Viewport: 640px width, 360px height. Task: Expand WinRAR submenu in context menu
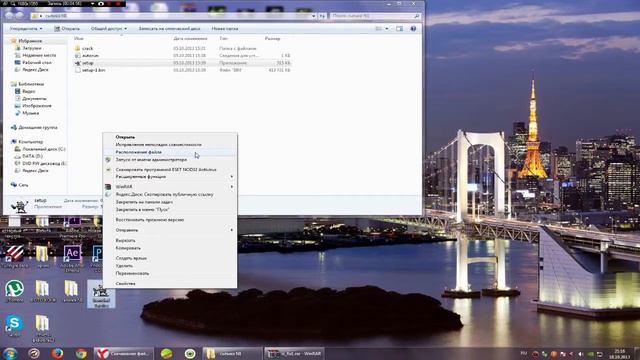pos(170,187)
